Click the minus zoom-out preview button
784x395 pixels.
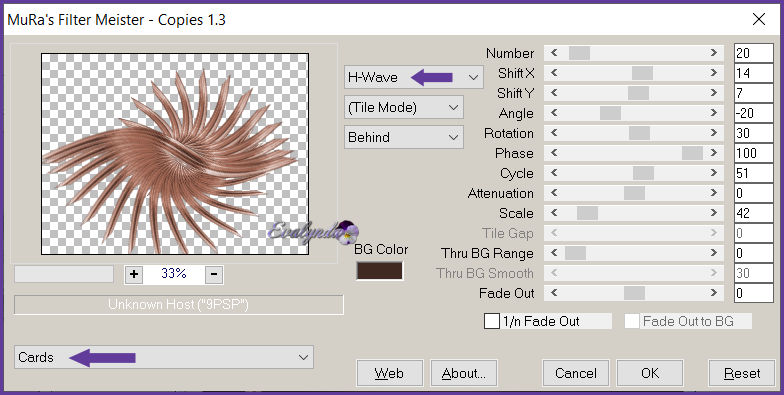[214, 274]
